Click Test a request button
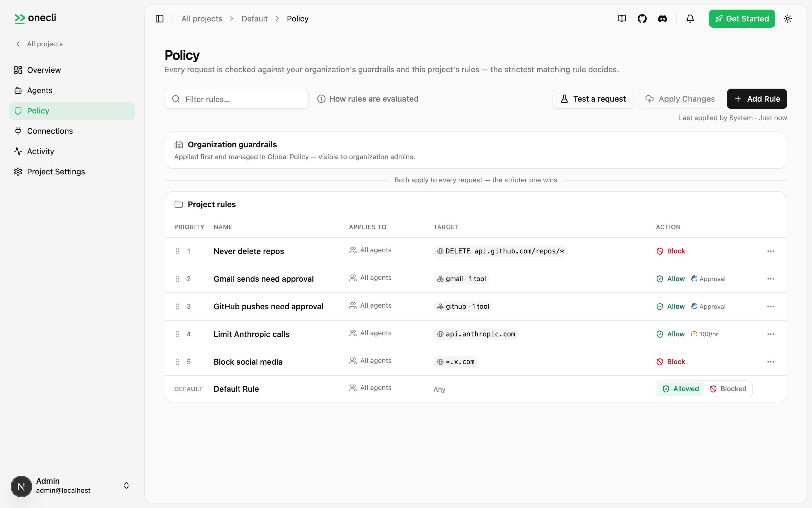 click(593, 99)
